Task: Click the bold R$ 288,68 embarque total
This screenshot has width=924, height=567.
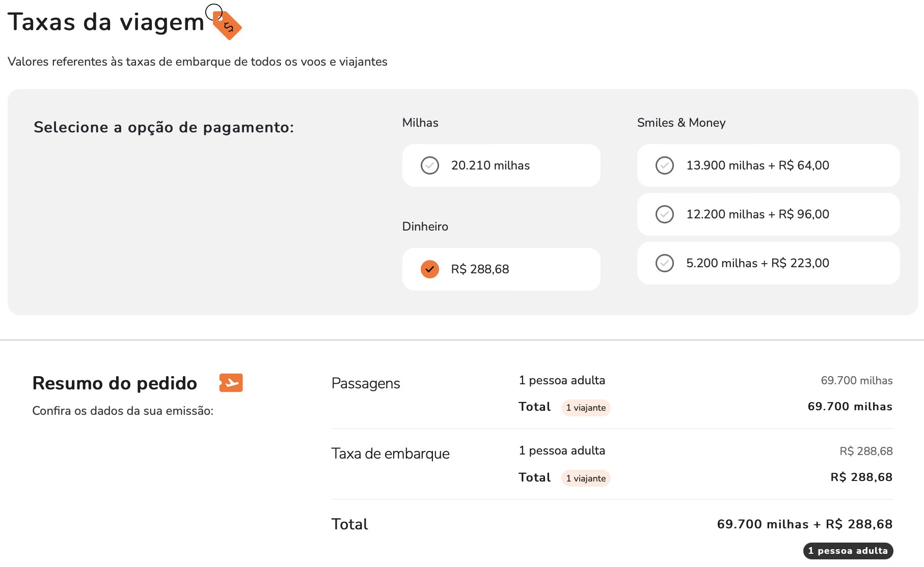Action: (861, 477)
